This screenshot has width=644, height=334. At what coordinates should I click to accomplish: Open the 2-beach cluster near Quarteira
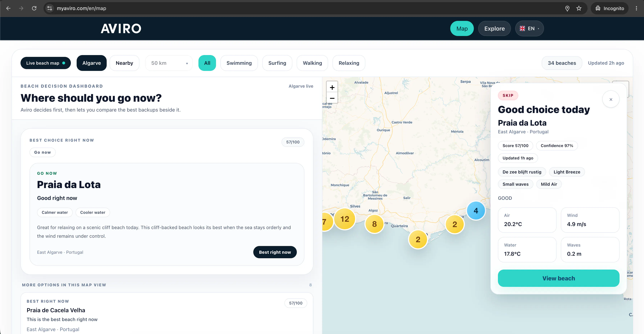tap(418, 239)
